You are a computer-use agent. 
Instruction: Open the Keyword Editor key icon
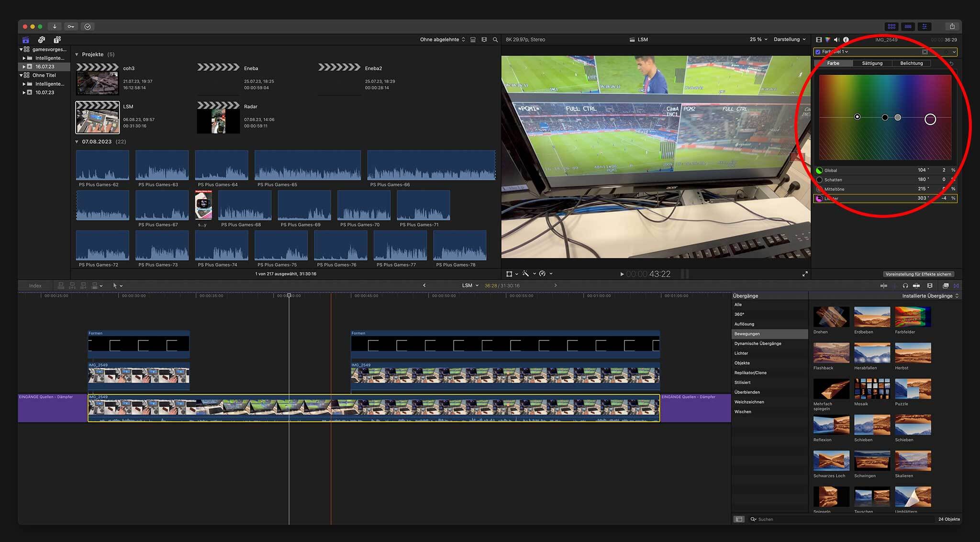tap(70, 26)
